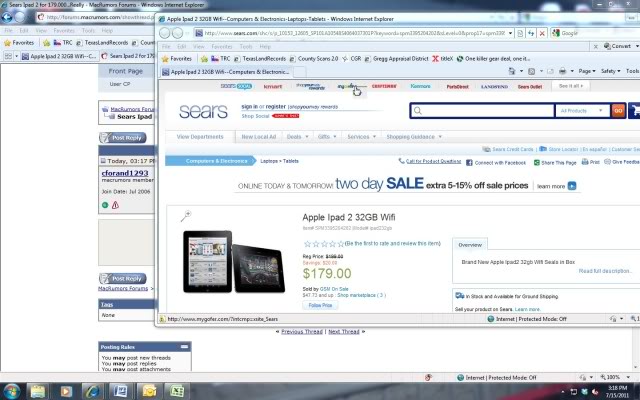Click the report post warning icon under cforand1293
Screen dimensions: 640x400
click(116, 205)
